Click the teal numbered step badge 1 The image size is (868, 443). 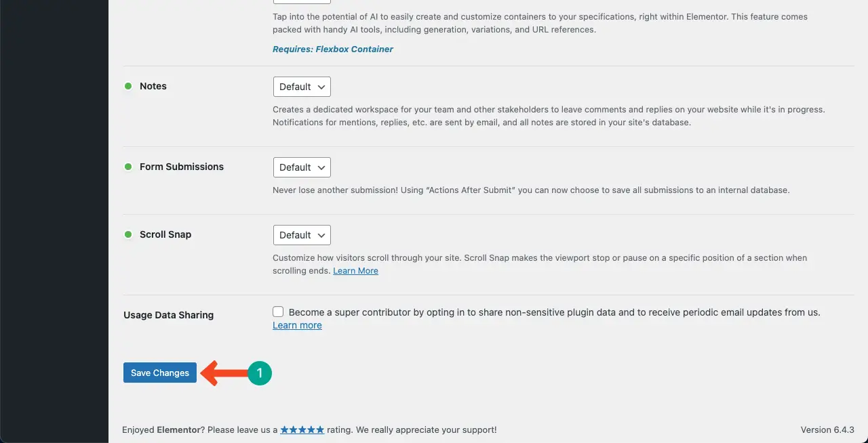point(259,373)
